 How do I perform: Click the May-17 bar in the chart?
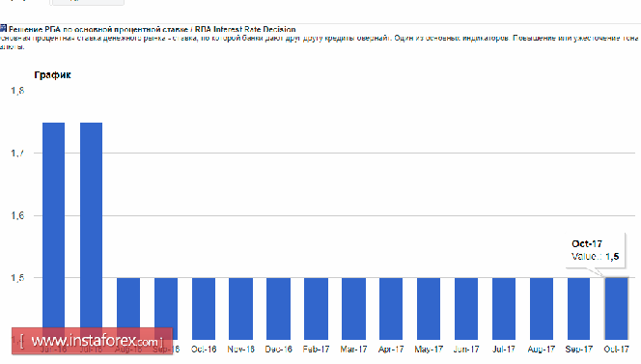click(429, 309)
